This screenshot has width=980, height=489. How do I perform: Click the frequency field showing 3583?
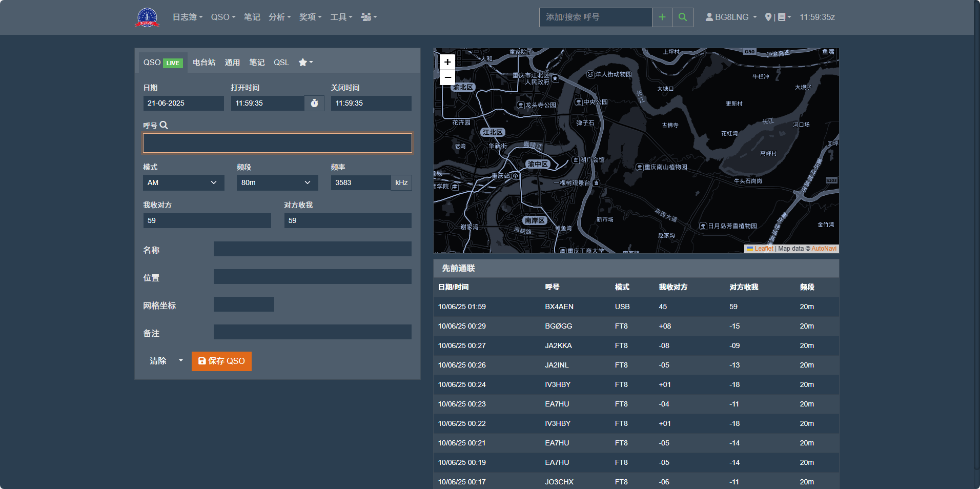[x=361, y=182]
